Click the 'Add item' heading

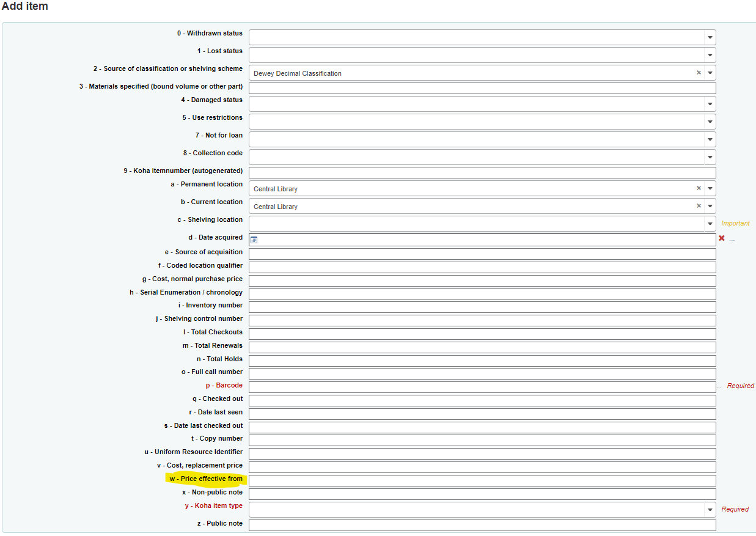click(x=25, y=6)
